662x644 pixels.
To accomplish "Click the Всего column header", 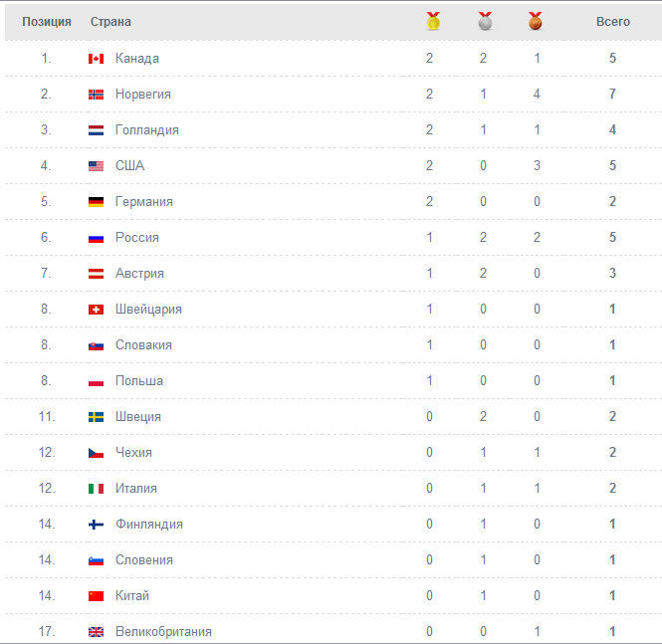I will (613, 22).
